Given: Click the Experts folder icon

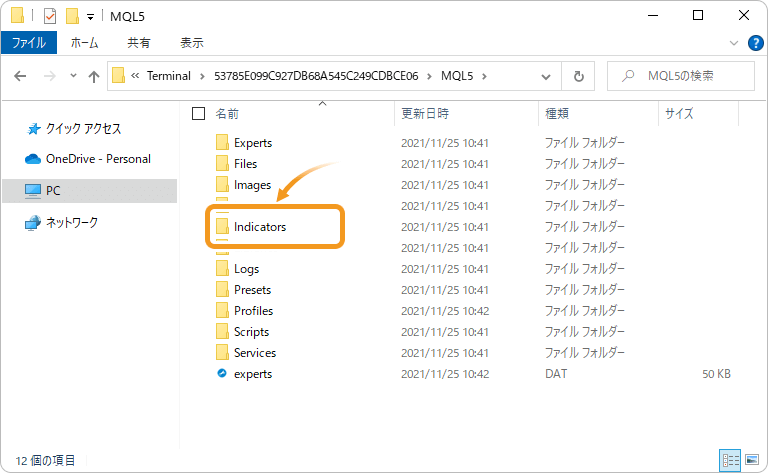Looking at the screenshot, I should coord(222,142).
